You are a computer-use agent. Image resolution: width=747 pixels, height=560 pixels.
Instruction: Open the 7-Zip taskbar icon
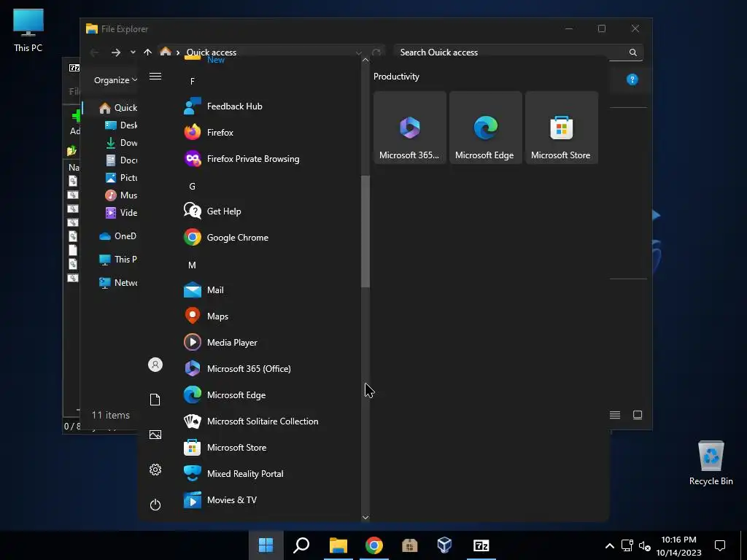click(481, 545)
